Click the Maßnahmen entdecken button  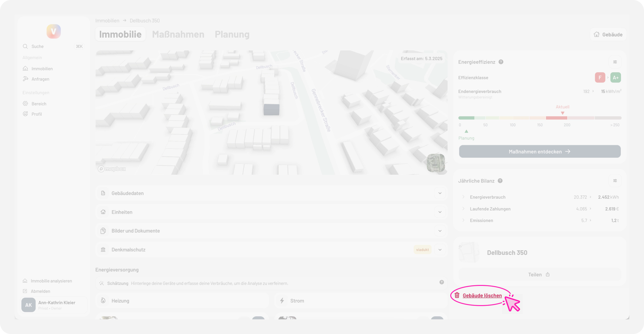pos(540,151)
